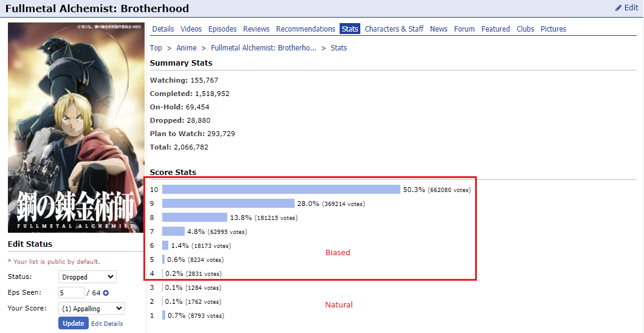Open the Details tab

coord(163,29)
